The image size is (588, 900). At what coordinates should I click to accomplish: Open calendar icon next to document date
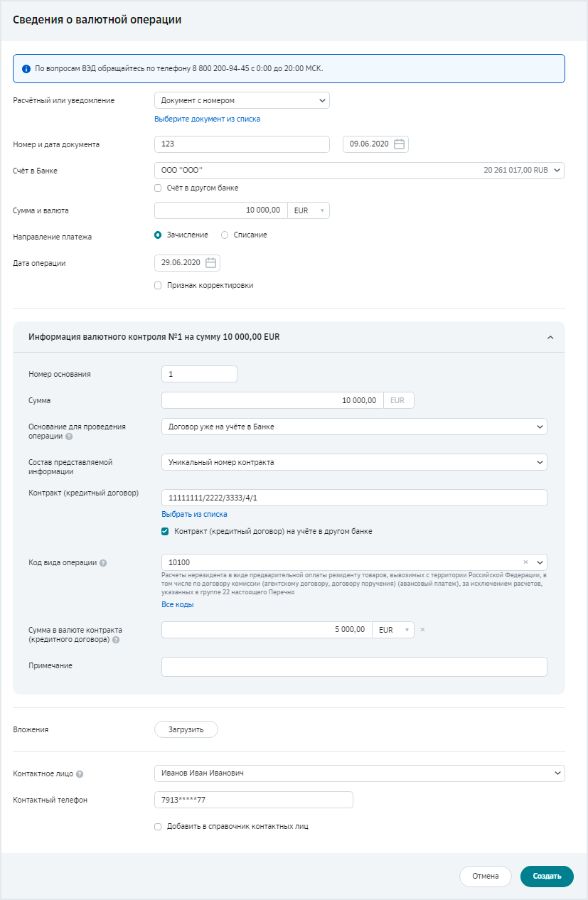pos(400,144)
